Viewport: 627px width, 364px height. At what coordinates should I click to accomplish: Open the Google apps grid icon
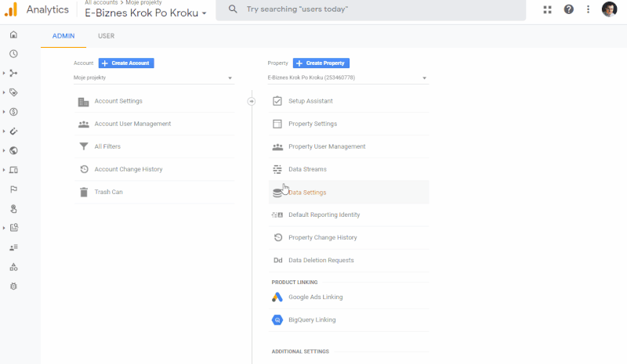click(x=546, y=9)
